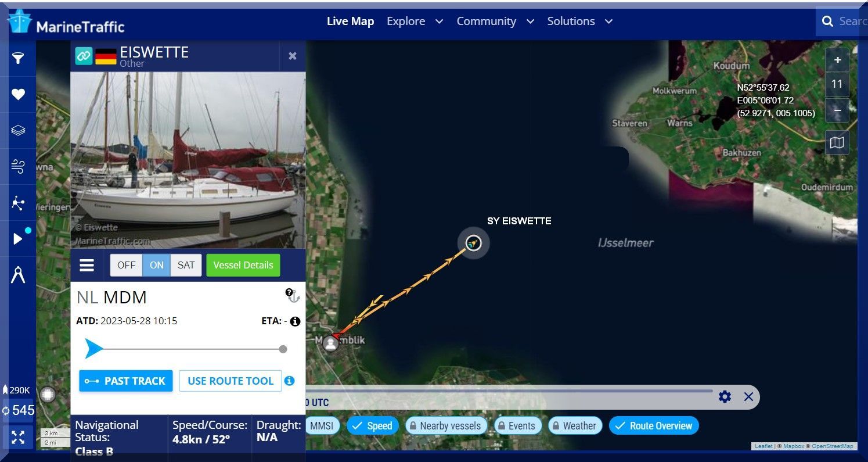Open the map layers icon
868x462 pixels.
coord(18,131)
